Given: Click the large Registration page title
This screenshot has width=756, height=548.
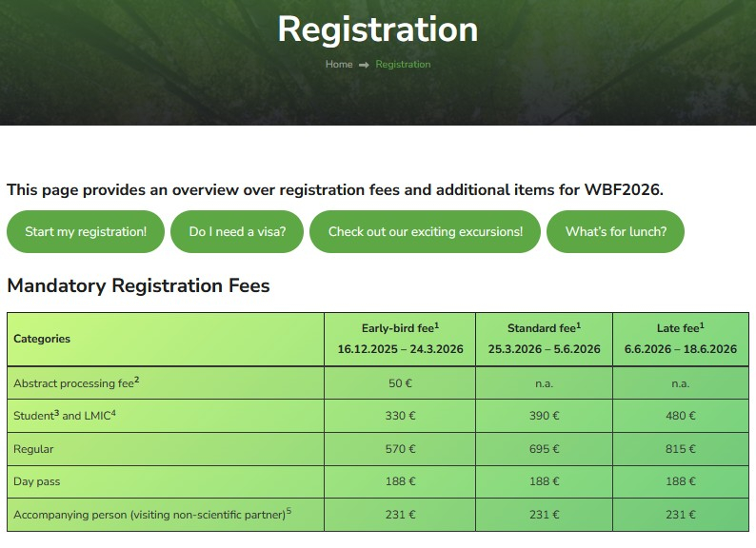Looking at the screenshot, I should [378, 29].
